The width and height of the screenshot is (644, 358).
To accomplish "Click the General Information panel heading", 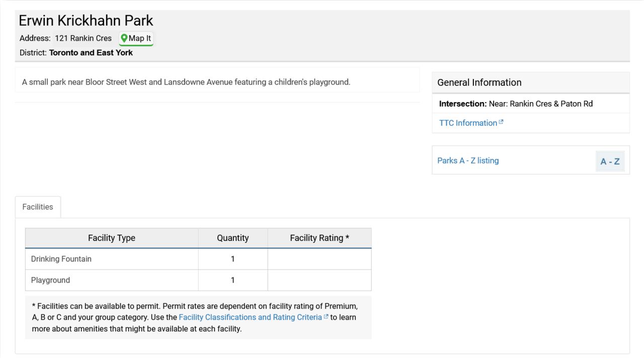I will 479,82.
